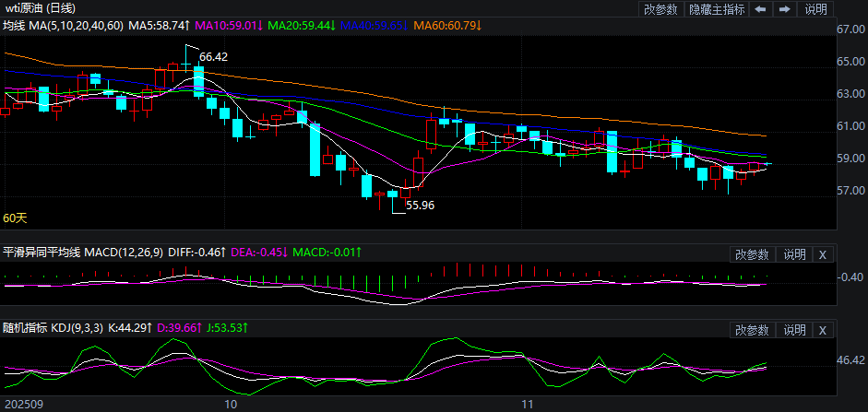Select the 均线 MA(5,10,20,40,60) indicator label

tap(62, 25)
